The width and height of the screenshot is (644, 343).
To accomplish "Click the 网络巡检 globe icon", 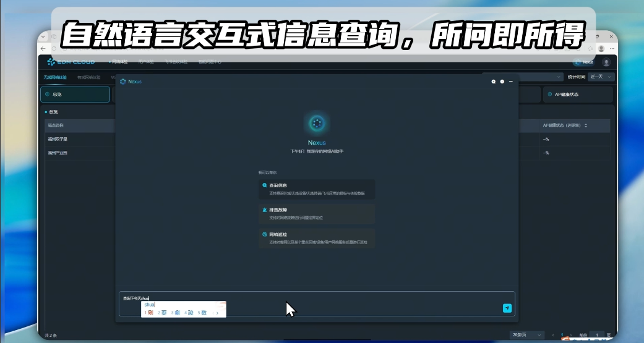I will pos(265,234).
